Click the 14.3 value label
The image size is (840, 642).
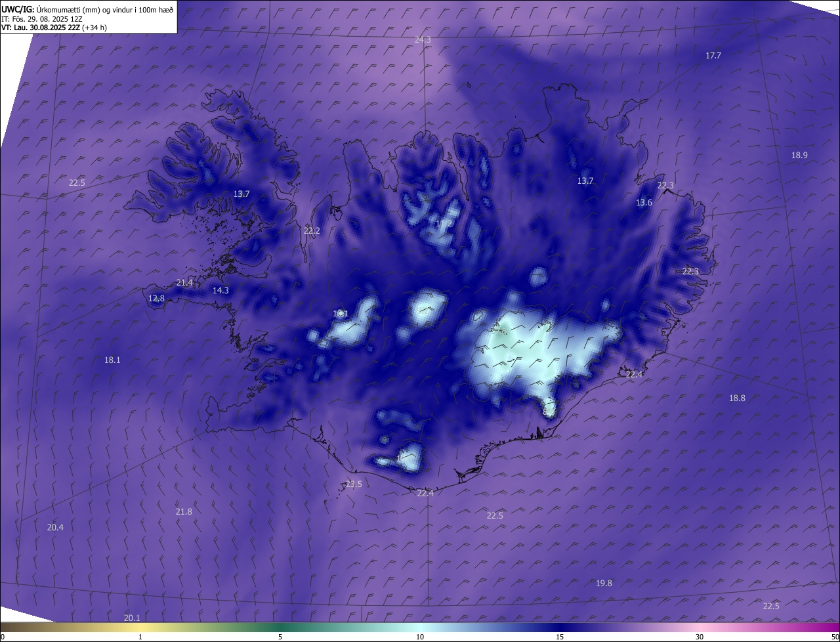[220, 290]
